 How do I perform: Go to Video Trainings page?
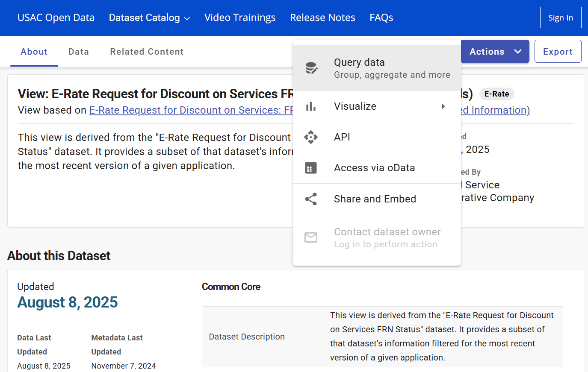(240, 18)
